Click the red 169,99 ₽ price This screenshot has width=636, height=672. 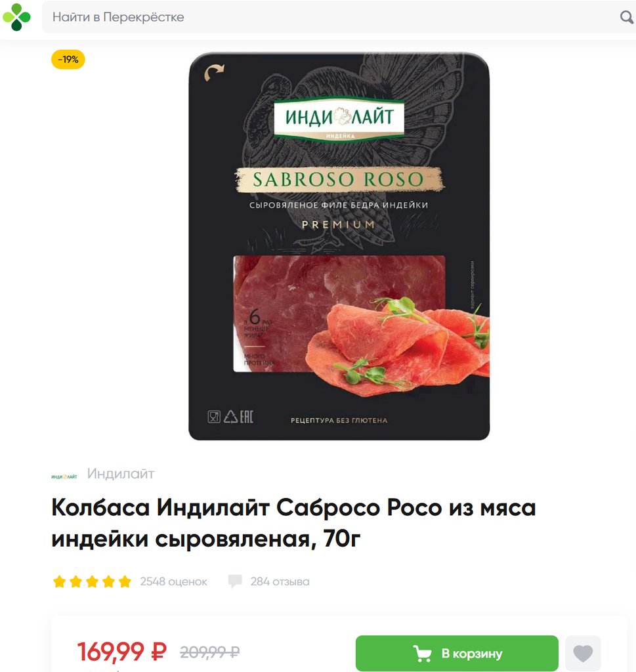[x=121, y=652]
